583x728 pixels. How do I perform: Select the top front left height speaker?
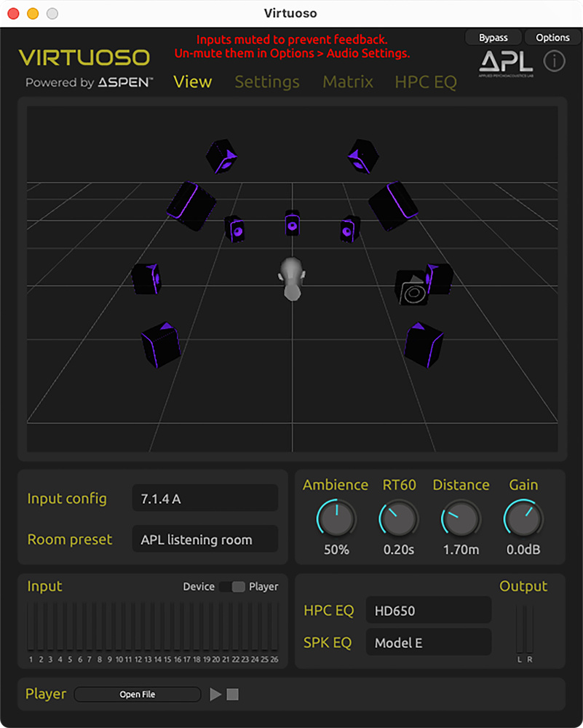tap(221, 157)
